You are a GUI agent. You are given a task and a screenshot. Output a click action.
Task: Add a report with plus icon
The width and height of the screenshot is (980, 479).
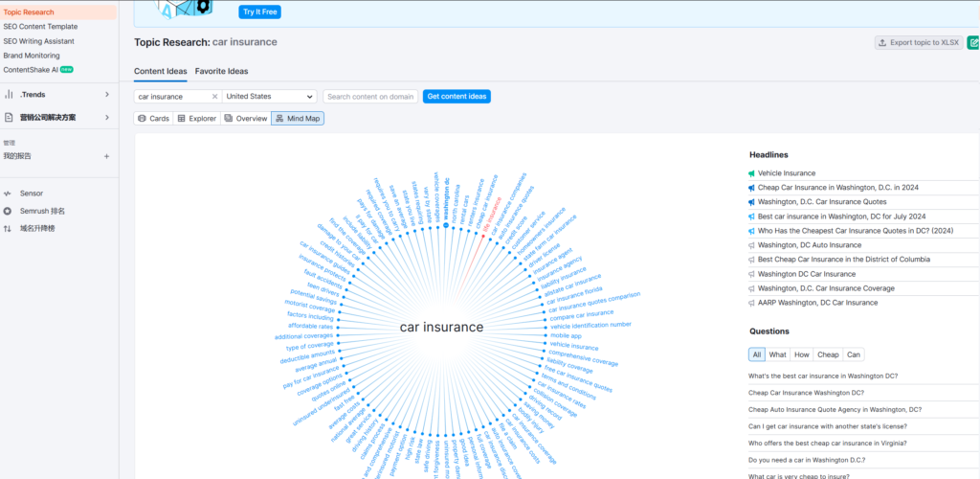(106, 156)
